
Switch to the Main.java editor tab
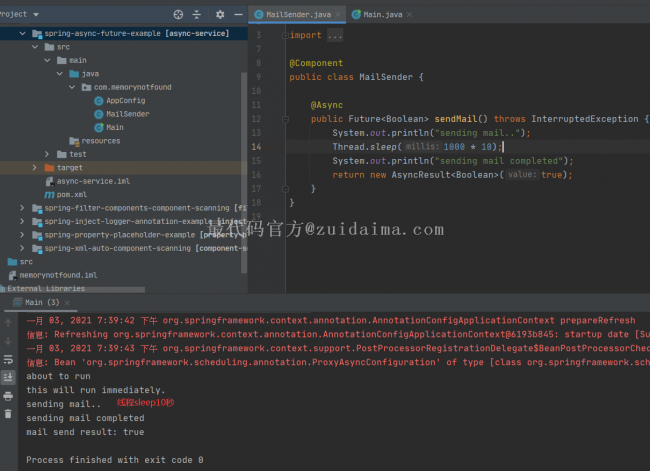pyautogui.click(x=383, y=15)
